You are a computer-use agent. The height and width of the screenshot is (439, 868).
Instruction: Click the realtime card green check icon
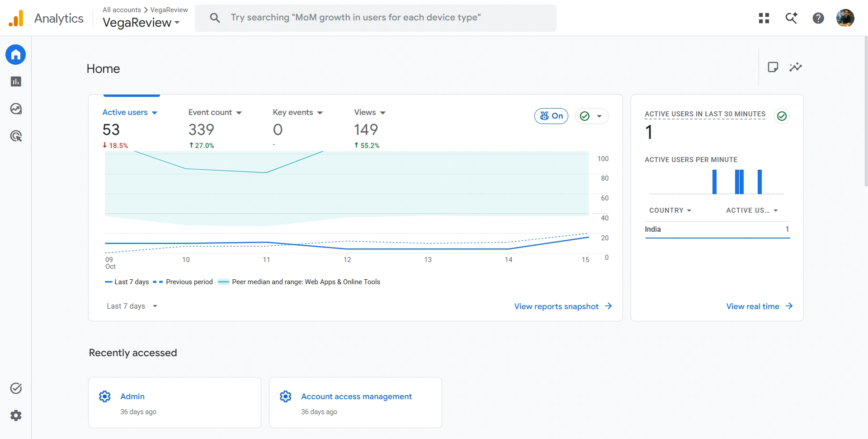coord(782,116)
